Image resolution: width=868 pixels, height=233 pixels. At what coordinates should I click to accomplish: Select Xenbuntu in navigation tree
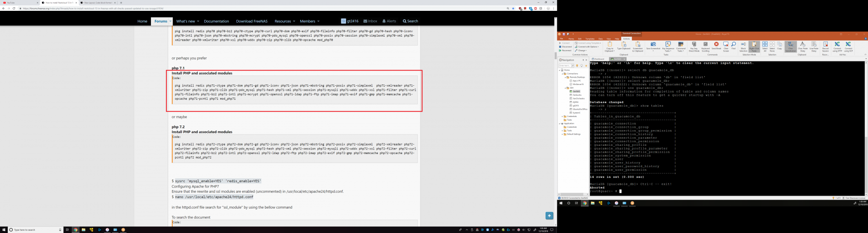tap(576, 95)
